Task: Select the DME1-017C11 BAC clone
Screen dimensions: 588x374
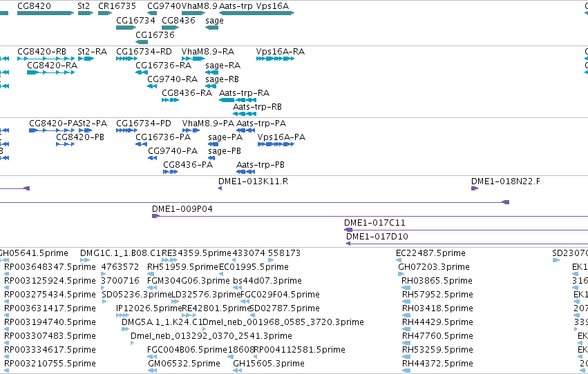Action: 466,230
